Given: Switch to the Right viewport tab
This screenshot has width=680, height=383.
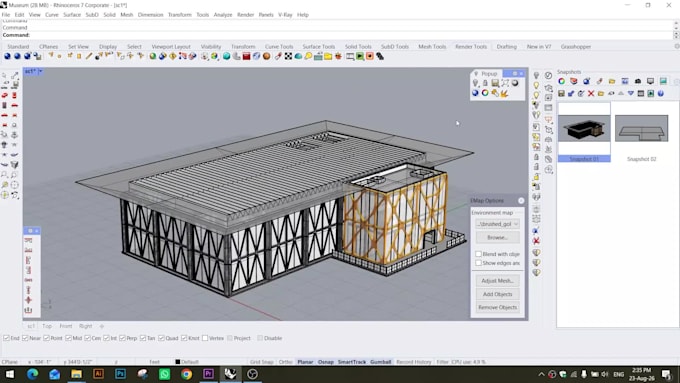Looking at the screenshot, I should 85,326.
